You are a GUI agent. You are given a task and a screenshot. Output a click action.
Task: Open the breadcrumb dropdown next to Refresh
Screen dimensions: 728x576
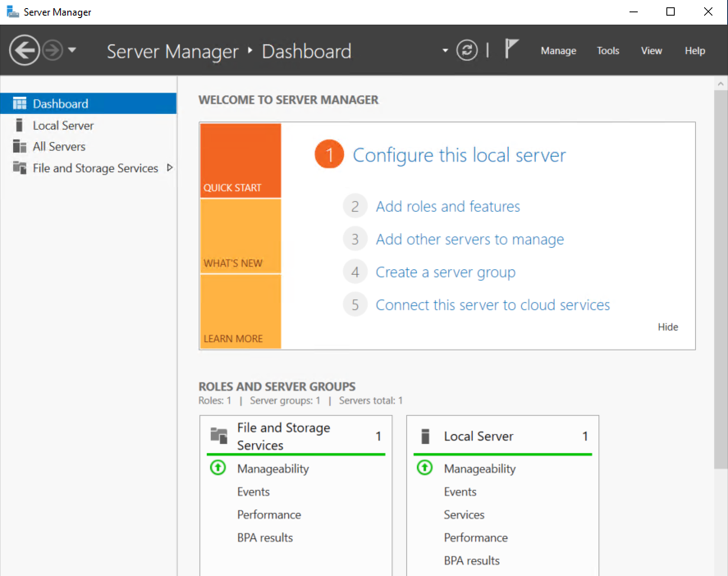click(x=445, y=50)
